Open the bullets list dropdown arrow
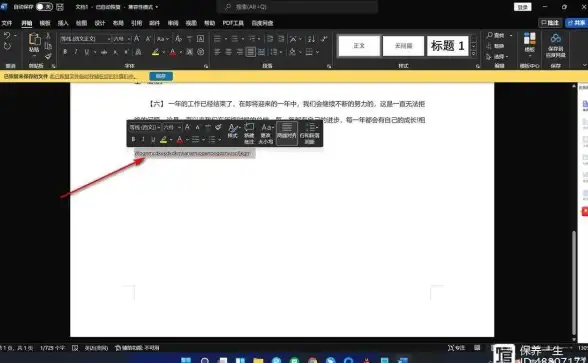The width and height of the screenshot is (588, 363). pos(226,39)
